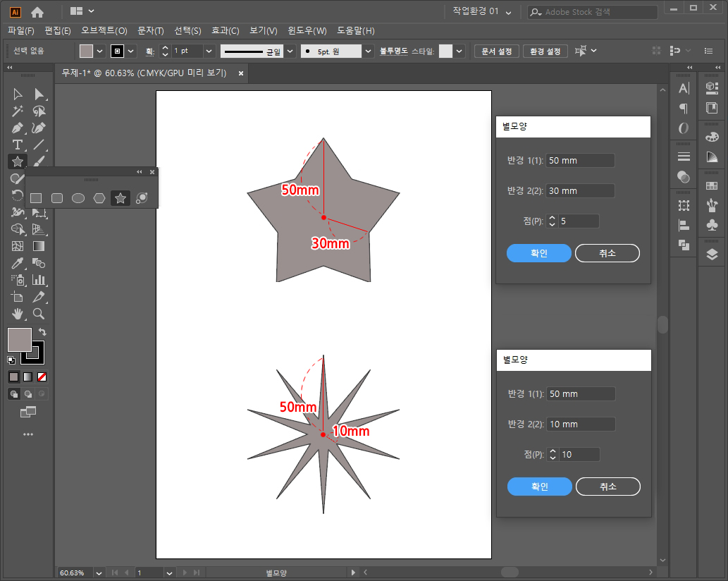This screenshot has height=581, width=728.
Task: Open the Character panel icon
Action: pyautogui.click(x=684, y=88)
